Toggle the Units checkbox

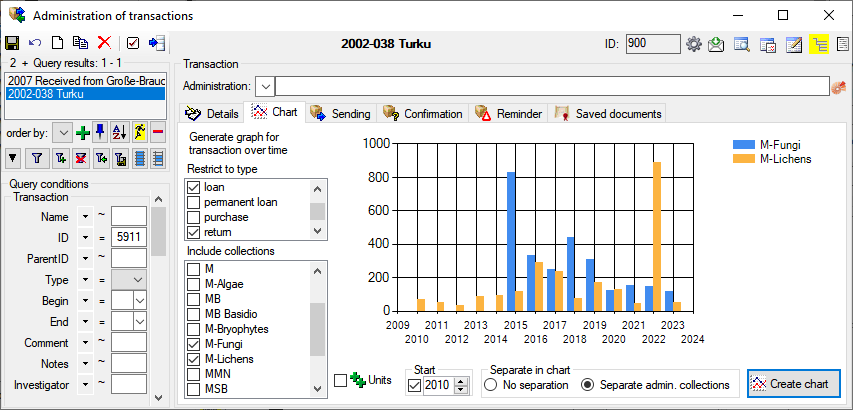[x=341, y=380]
